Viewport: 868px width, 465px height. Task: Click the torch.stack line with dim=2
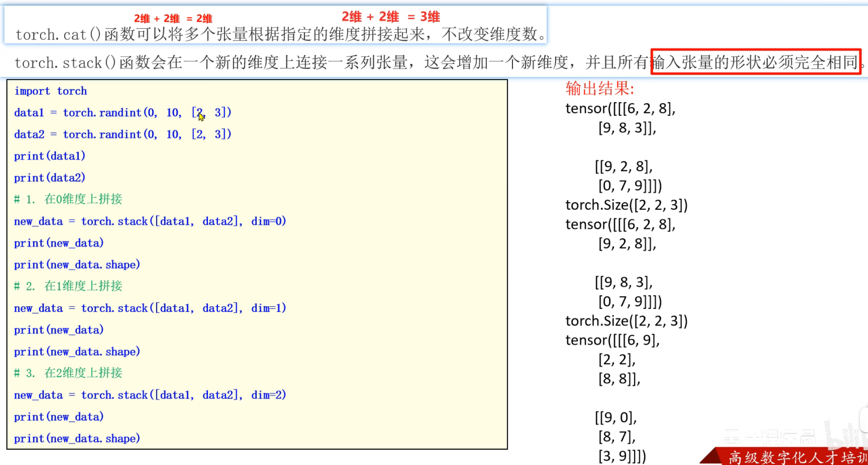point(150,395)
